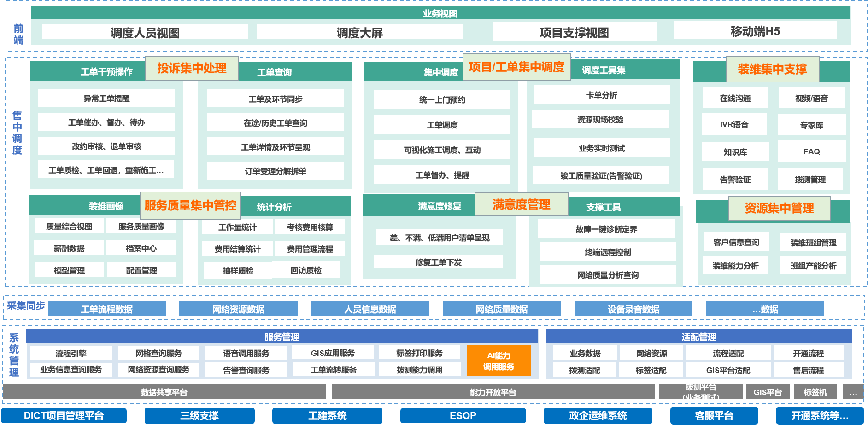Select the 统一上门预约 box

click(x=442, y=99)
